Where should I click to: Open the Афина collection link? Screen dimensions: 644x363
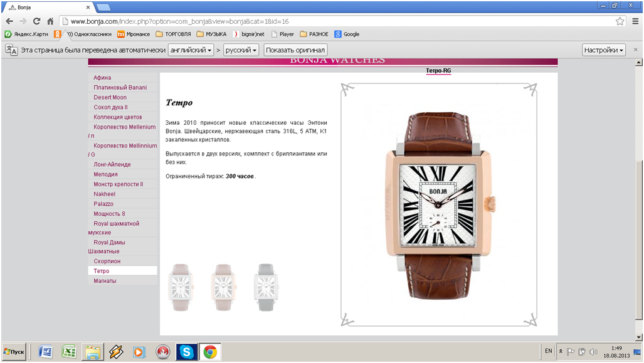(102, 78)
